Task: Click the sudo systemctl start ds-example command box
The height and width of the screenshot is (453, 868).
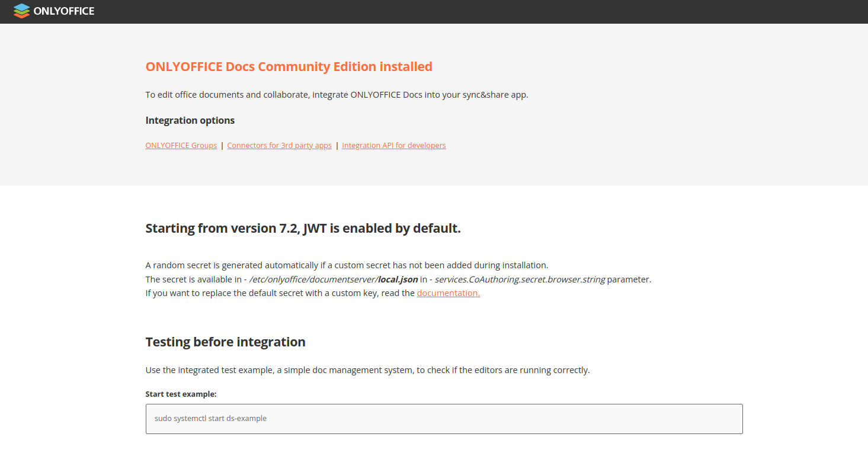Action: point(444,419)
